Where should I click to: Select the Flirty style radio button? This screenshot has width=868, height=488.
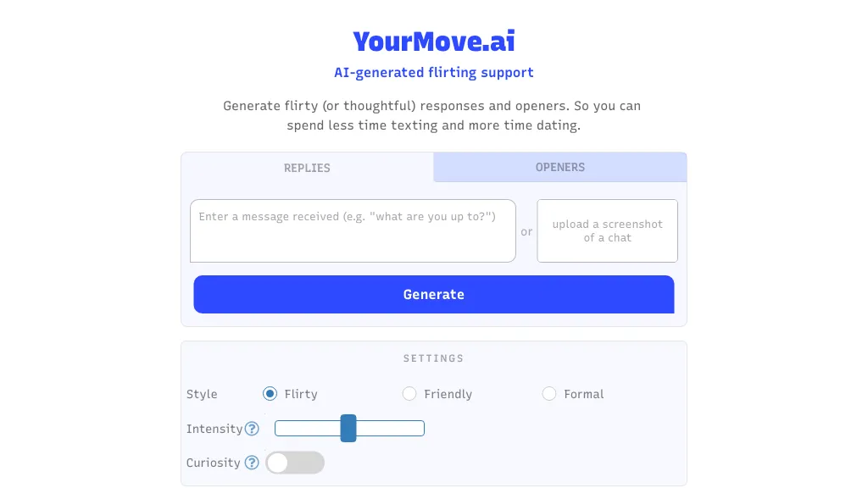(x=270, y=394)
